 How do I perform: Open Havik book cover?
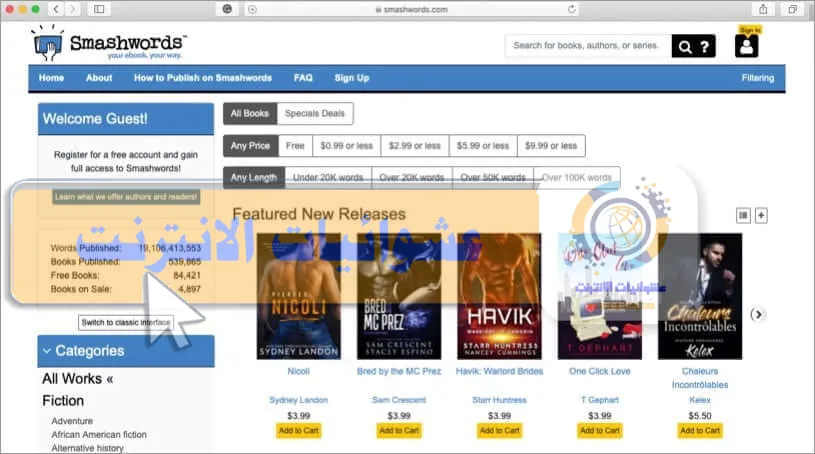pos(499,296)
